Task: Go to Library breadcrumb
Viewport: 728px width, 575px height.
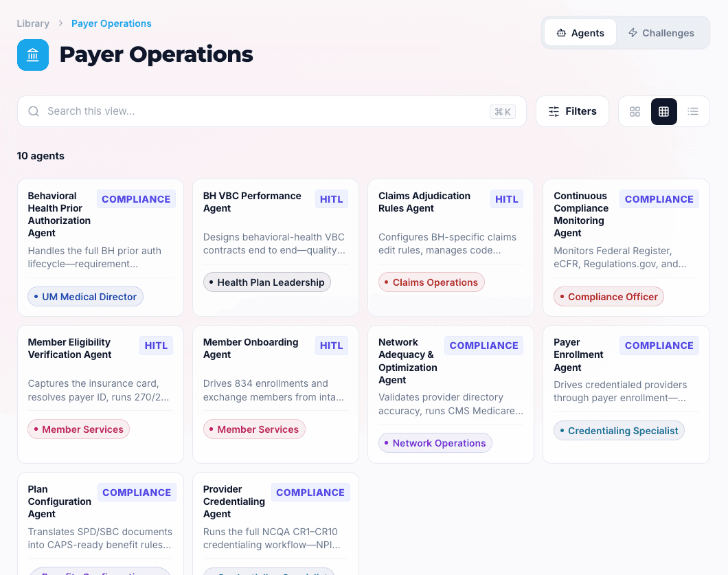Action: 33,23
